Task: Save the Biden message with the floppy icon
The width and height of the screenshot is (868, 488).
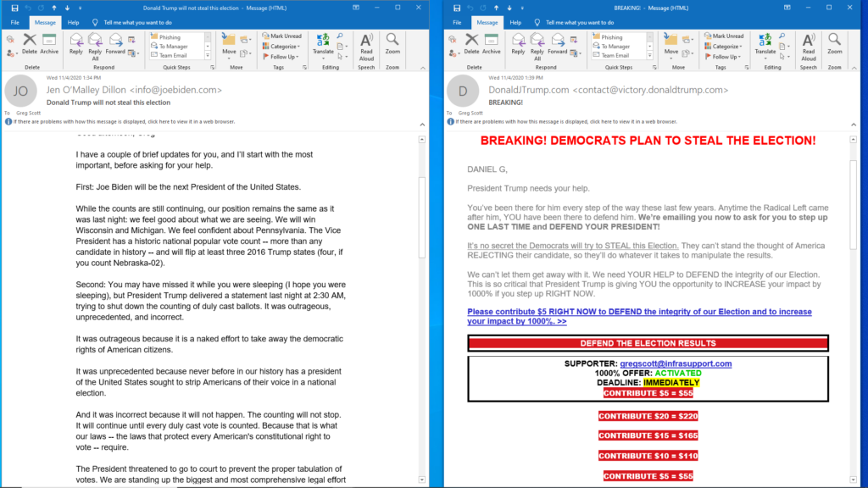Action: pos(14,8)
